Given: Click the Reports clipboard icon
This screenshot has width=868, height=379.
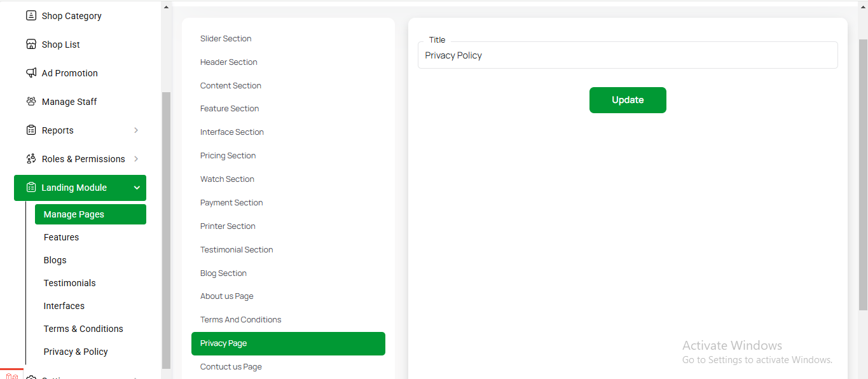Looking at the screenshot, I should click(31, 130).
